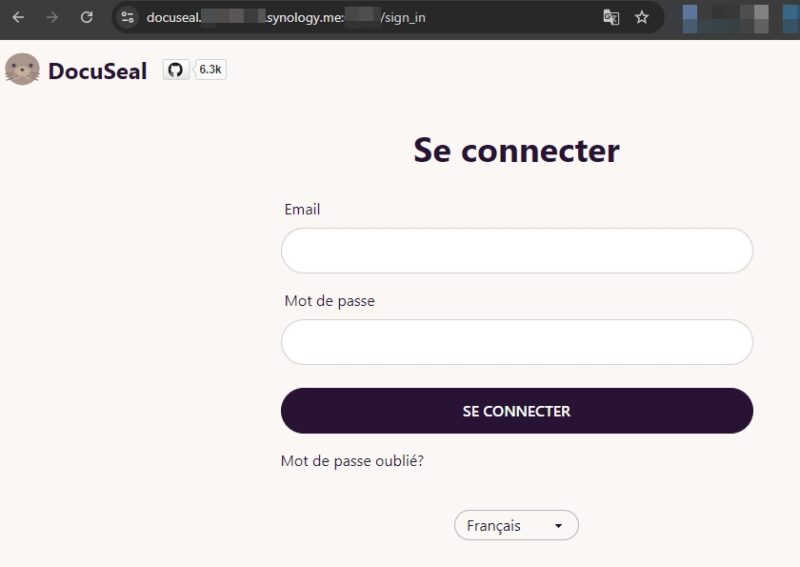This screenshot has height=567, width=800.
Task: Reload the DocuSeal sign-in page
Action: point(86,17)
